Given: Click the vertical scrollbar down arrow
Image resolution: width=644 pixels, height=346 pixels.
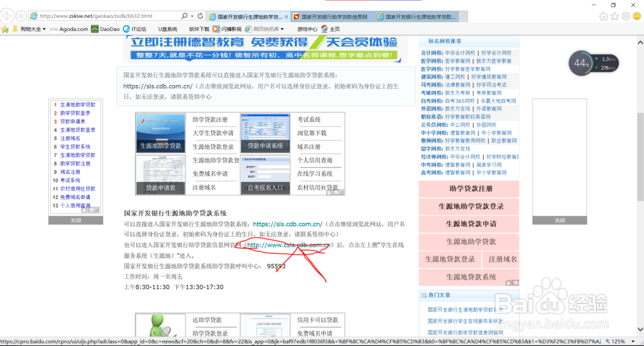Looking at the screenshot, I should pos(640,329).
